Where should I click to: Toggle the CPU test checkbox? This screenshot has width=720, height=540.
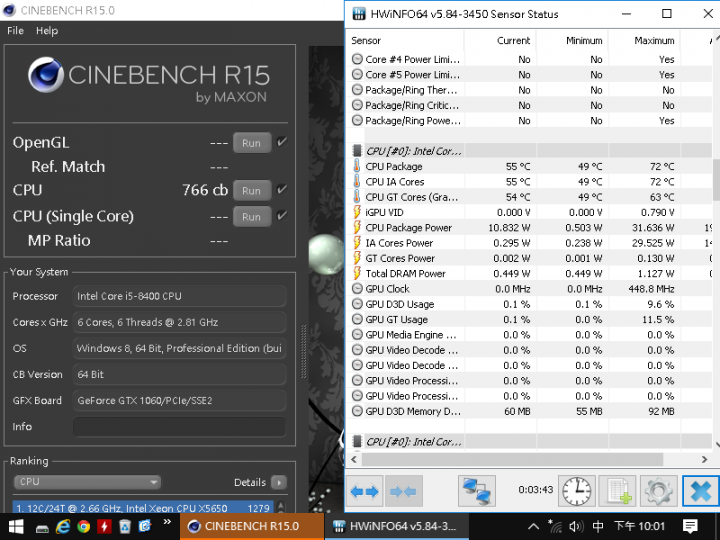(x=282, y=189)
